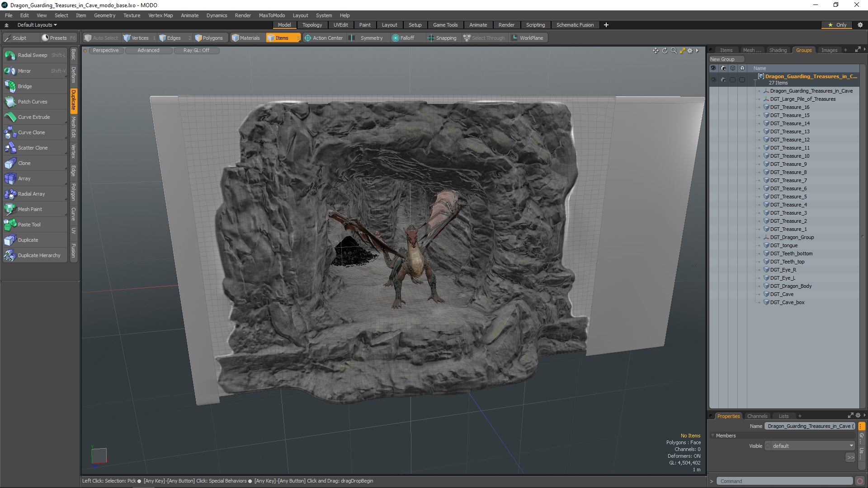Select the Radial Sweep tool
The image size is (868, 488).
[32, 55]
